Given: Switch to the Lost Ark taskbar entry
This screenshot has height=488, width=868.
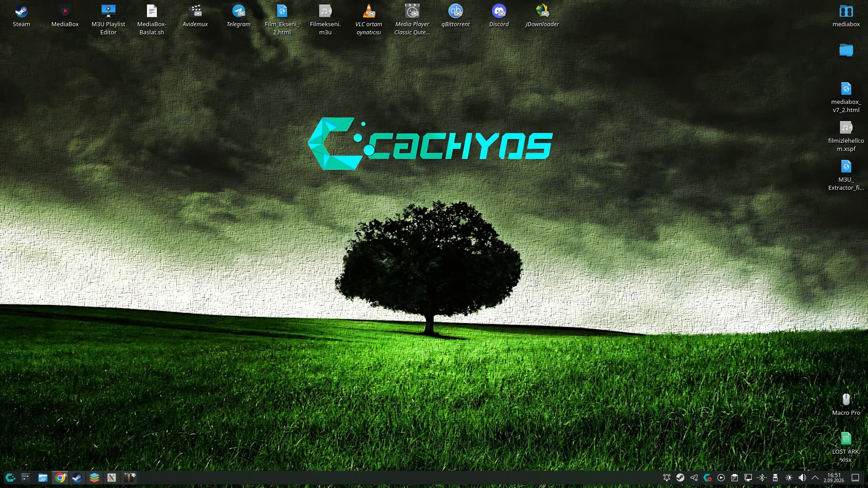Looking at the screenshot, I should pyautogui.click(x=129, y=478).
